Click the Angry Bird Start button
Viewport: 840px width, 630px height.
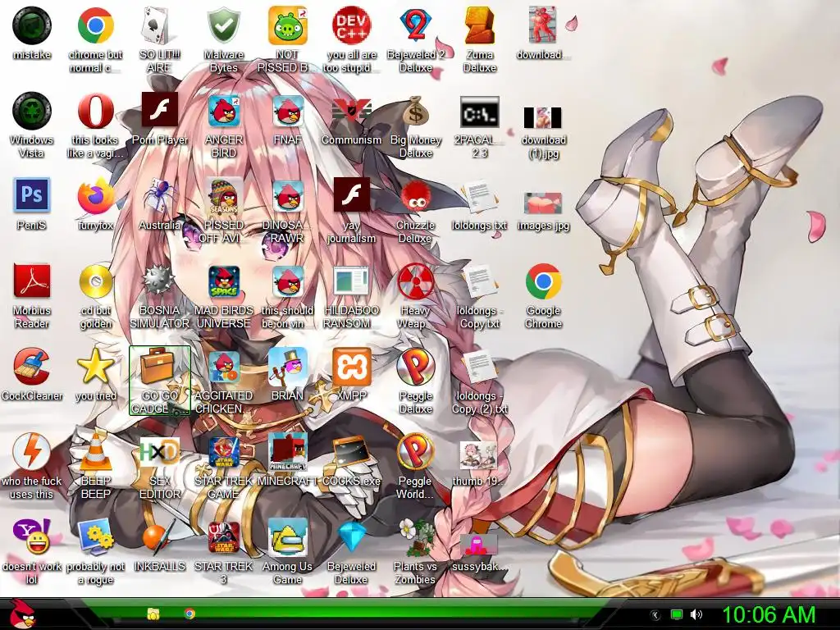pyautogui.click(x=22, y=614)
